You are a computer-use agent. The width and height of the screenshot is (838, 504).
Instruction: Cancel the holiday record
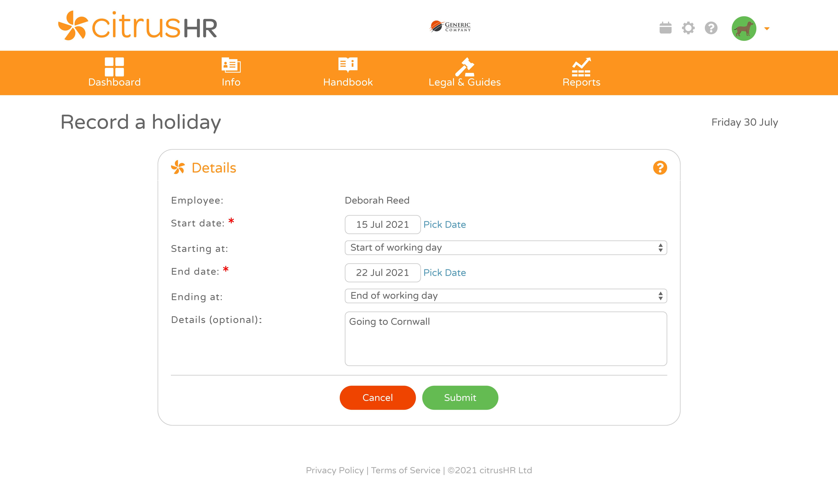378,398
